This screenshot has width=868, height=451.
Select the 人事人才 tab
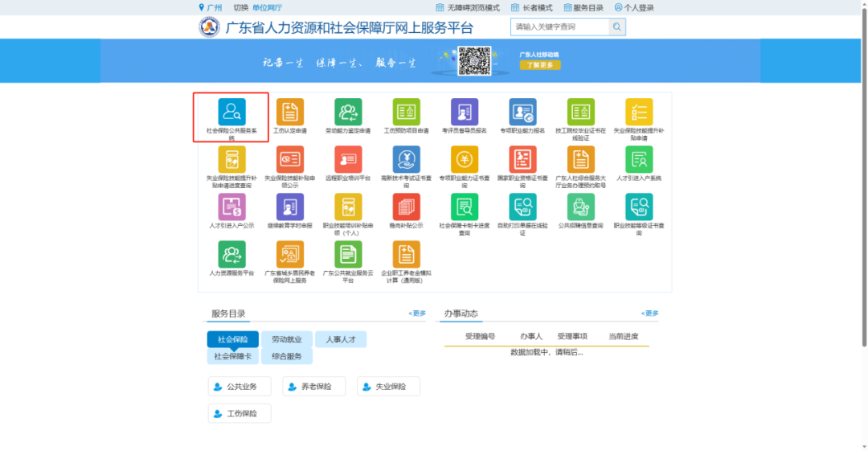[341, 339]
